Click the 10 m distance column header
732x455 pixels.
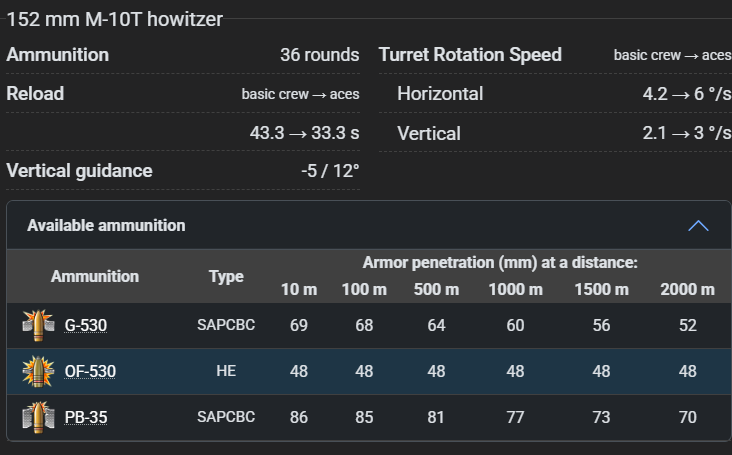299,290
